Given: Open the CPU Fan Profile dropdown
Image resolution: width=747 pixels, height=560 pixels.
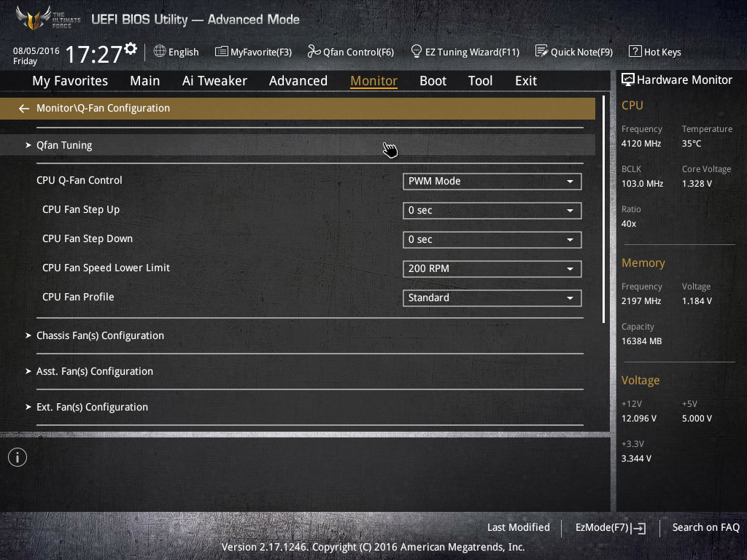Looking at the screenshot, I should point(492,298).
